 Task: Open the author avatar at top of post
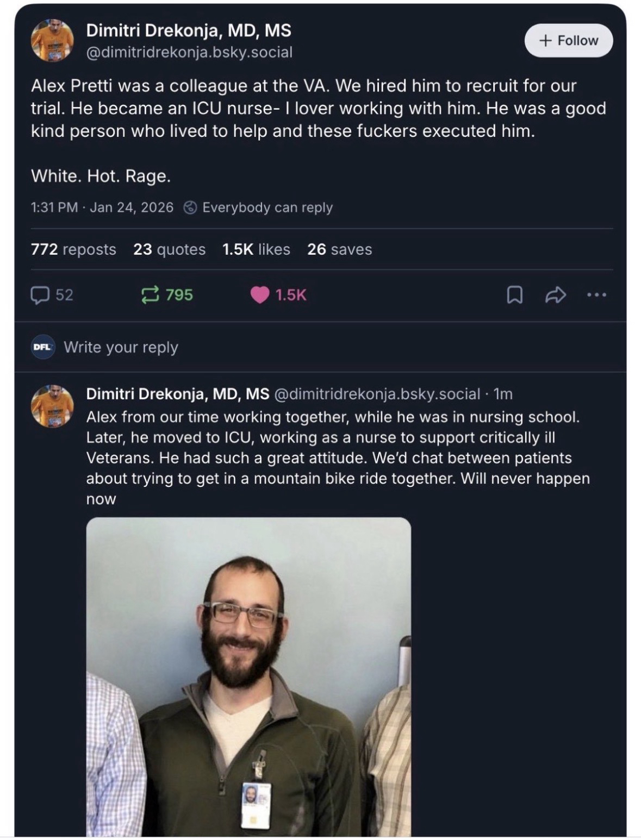[x=52, y=41]
